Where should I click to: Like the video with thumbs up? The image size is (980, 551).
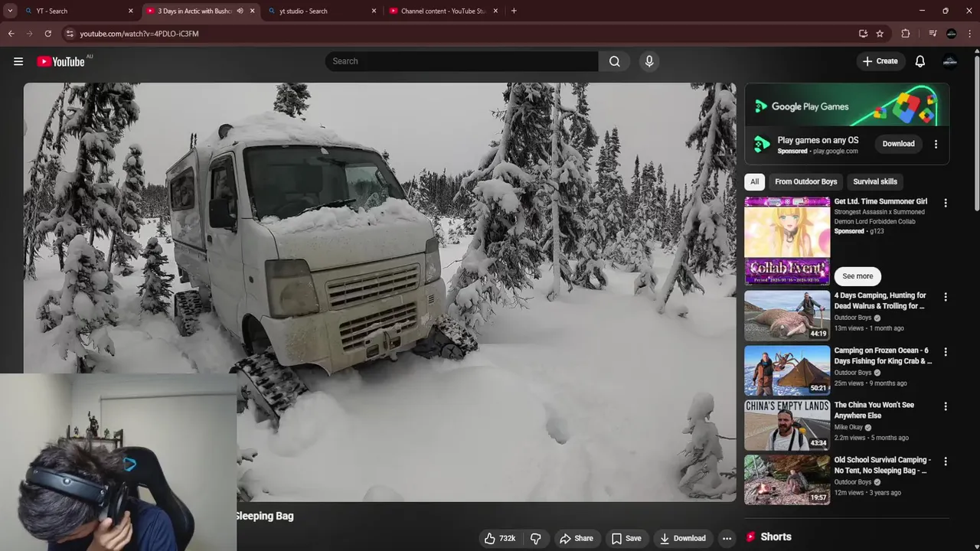498,538
